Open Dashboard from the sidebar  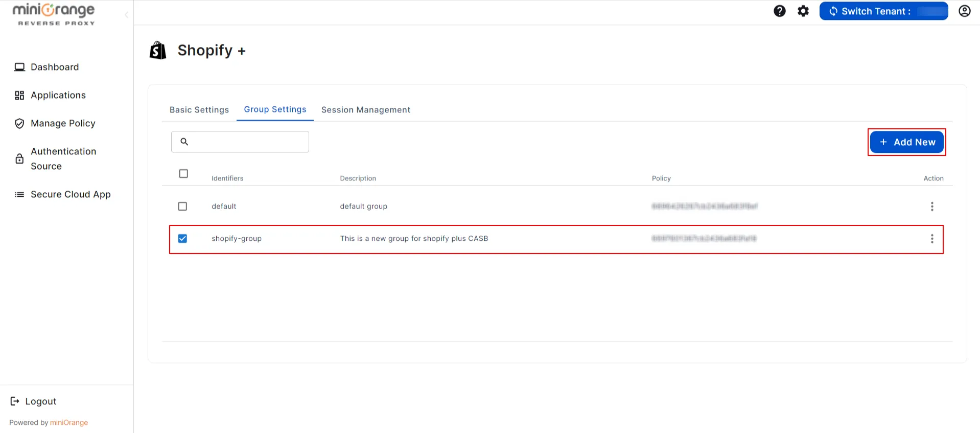tap(46, 67)
